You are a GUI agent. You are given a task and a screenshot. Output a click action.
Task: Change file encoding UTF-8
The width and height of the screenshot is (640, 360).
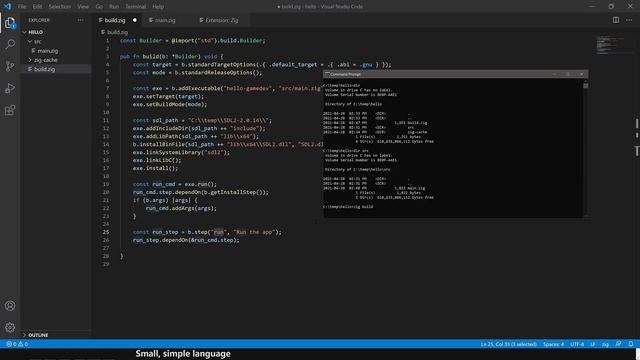click(x=577, y=344)
